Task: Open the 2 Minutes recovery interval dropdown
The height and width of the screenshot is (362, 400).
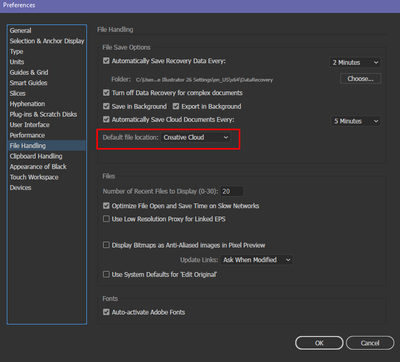Action: [355, 62]
